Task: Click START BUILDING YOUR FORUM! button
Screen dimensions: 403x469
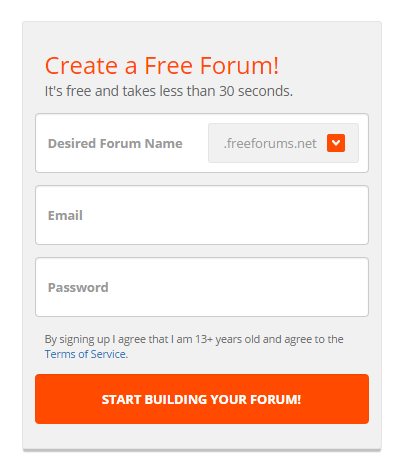Action: [202, 399]
